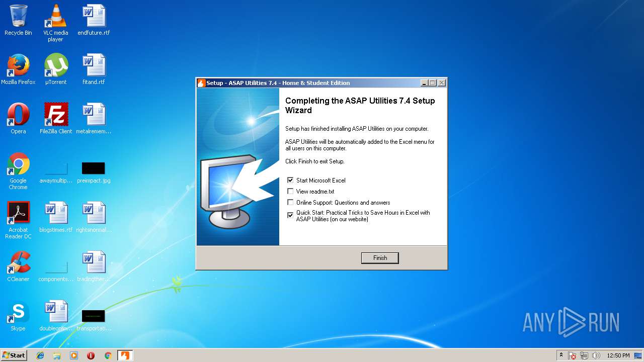Screen dimensions: 644x362
Task: Uncheck Start Microsoft Excel checkbox
Action: (290, 180)
